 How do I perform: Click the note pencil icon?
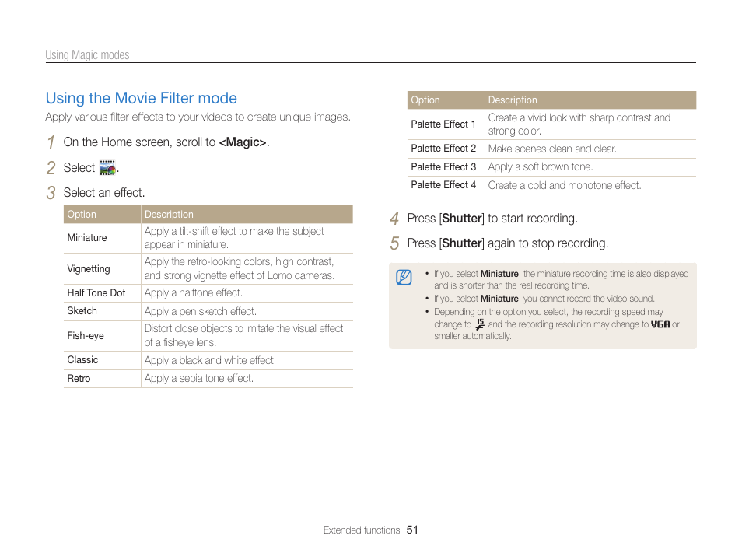point(404,277)
